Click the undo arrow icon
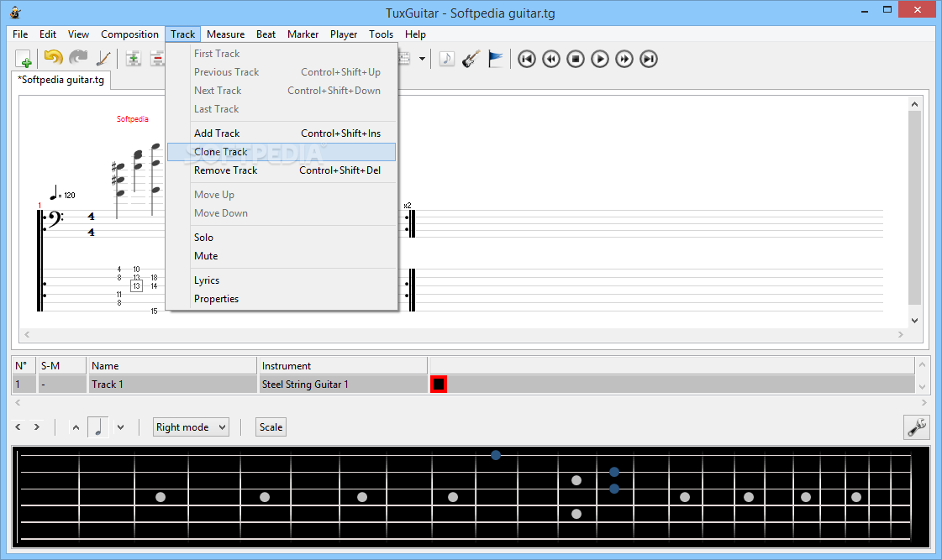Screen dimensions: 942x560 tap(53, 59)
